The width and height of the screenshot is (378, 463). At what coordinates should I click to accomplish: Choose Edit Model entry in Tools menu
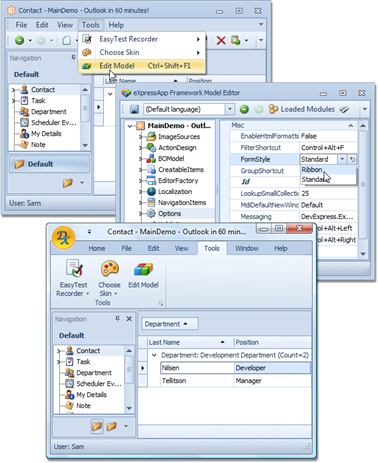click(142, 66)
